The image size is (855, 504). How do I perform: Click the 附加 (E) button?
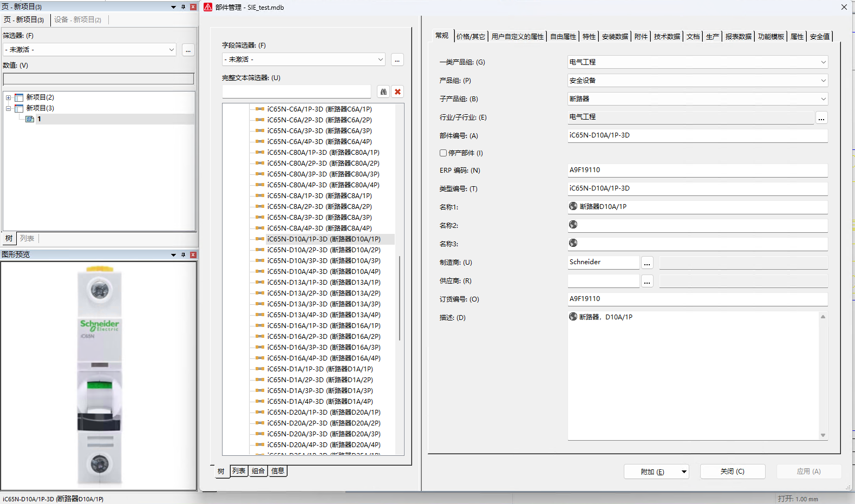pos(652,472)
